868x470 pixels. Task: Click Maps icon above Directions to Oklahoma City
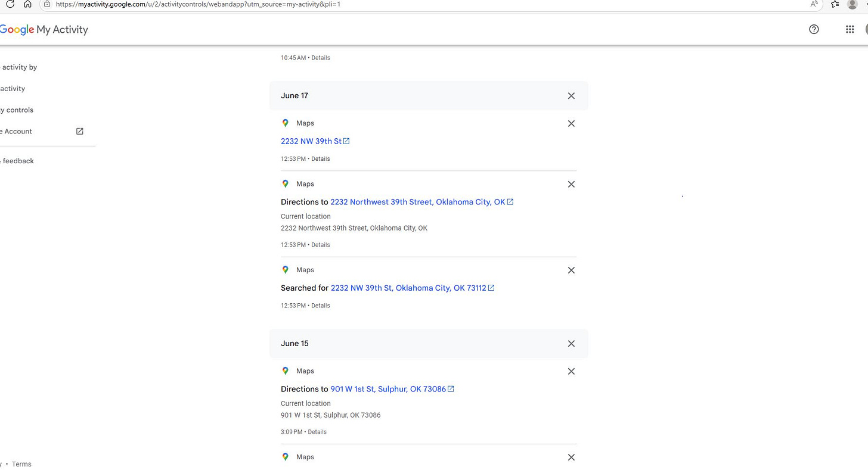[x=286, y=184]
